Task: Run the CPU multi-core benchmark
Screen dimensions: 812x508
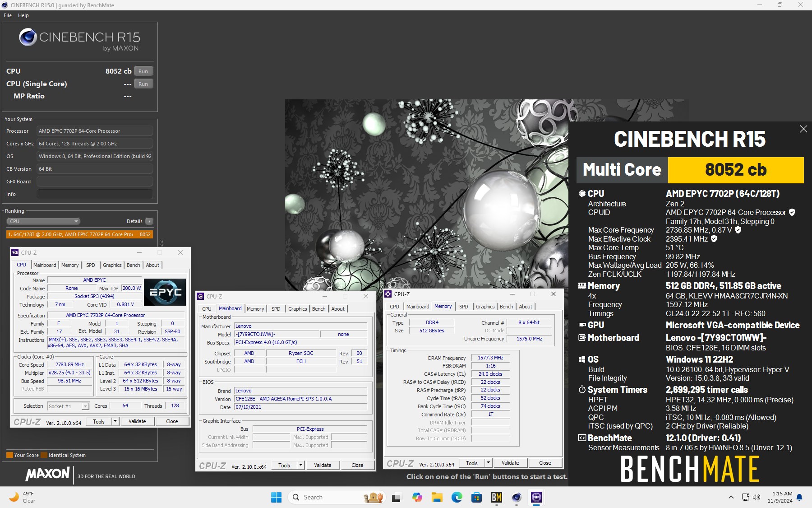Action: pyautogui.click(x=143, y=71)
